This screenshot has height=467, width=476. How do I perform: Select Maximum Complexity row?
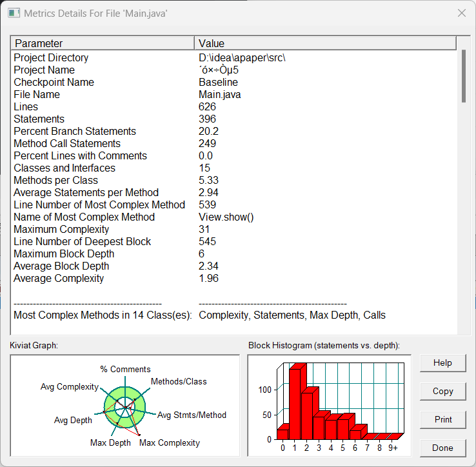(x=233, y=229)
